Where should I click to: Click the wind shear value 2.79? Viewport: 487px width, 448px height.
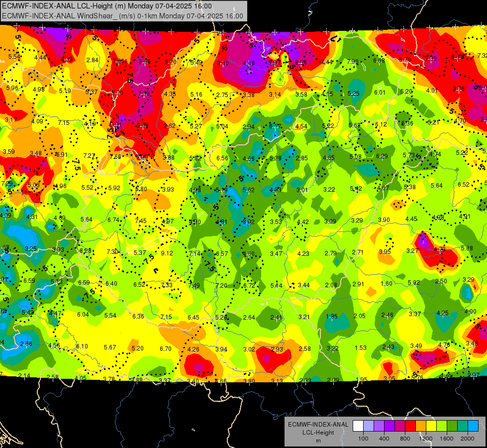[330, 253]
